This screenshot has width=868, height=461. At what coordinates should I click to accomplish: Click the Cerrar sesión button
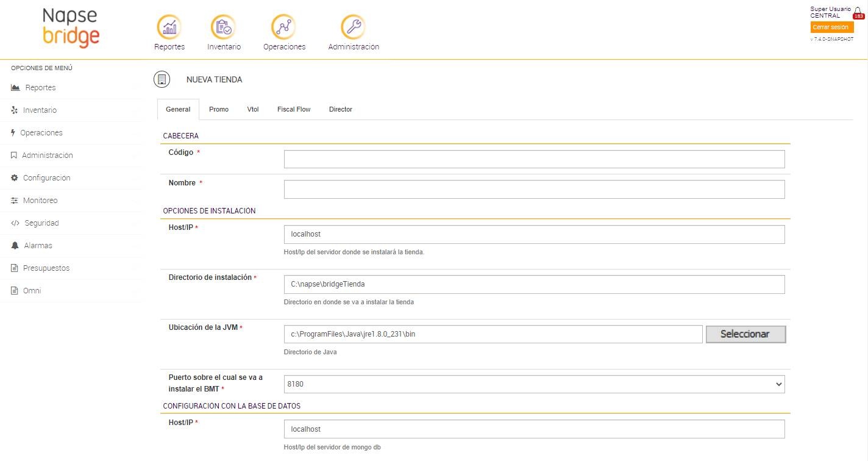[830, 27]
